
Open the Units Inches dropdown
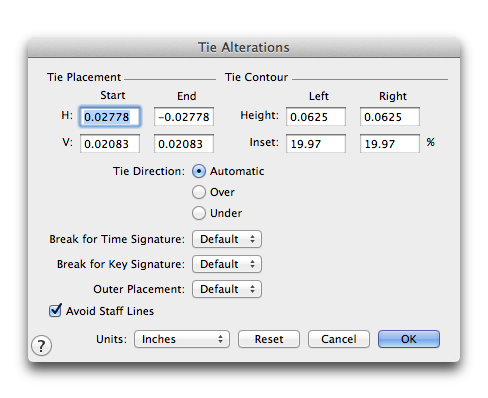[x=182, y=339]
